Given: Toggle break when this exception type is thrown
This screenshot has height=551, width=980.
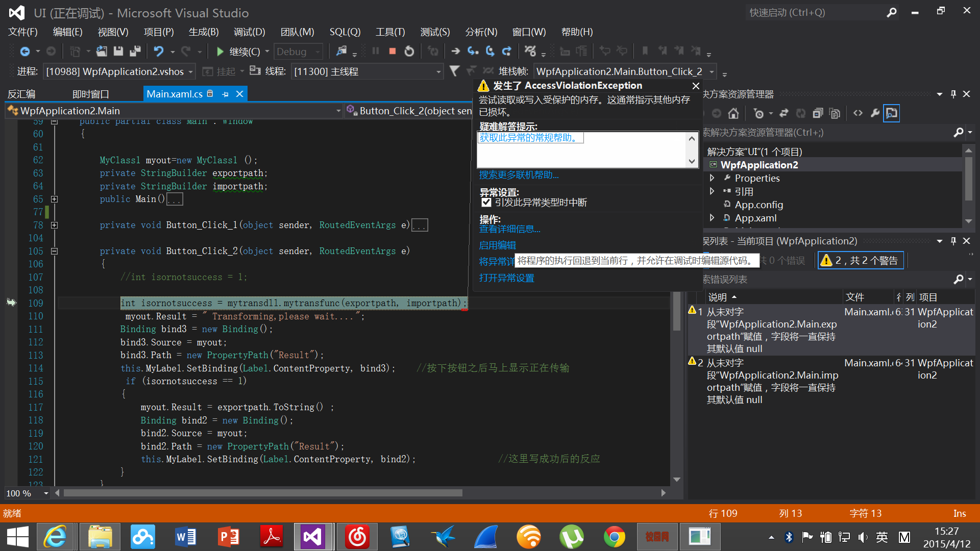Looking at the screenshot, I should tap(486, 203).
